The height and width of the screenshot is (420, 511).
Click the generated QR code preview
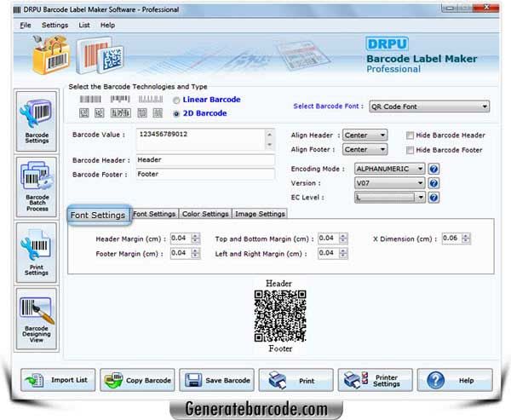(280, 316)
